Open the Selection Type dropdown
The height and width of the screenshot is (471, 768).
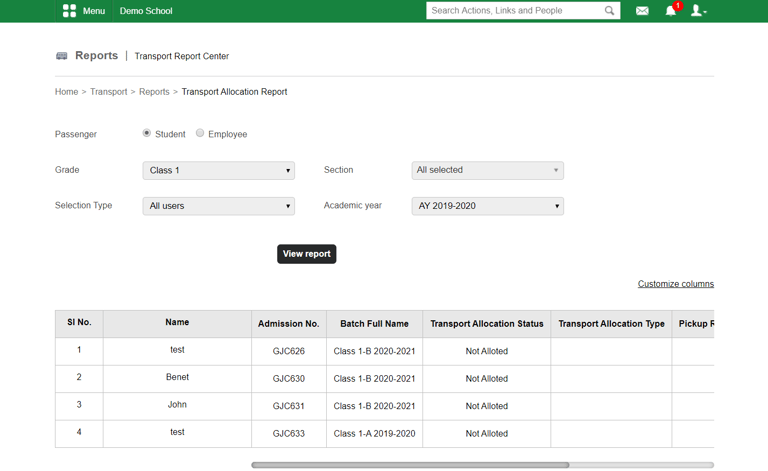218,206
